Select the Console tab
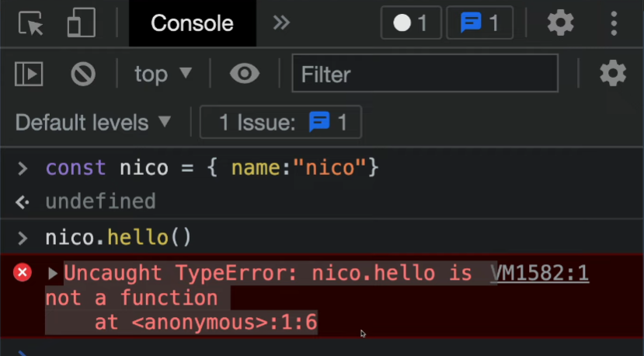 coord(192,23)
